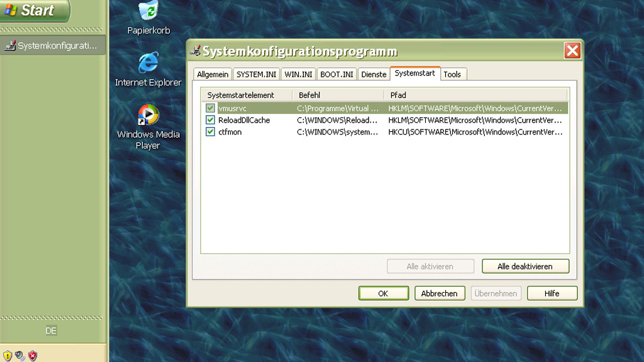Click the red shield tray icon

(x=33, y=355)
